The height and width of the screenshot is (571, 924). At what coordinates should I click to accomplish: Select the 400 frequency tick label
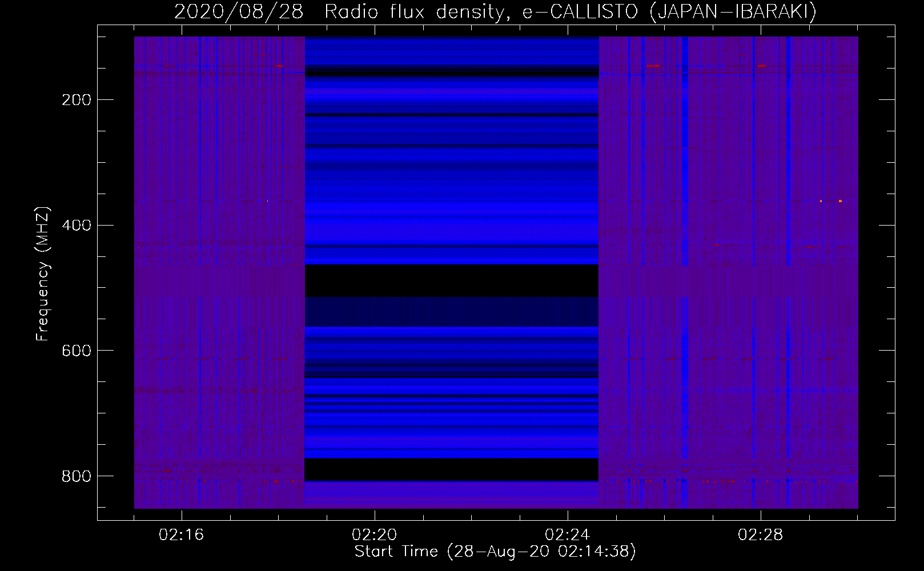tap(77, 226)
